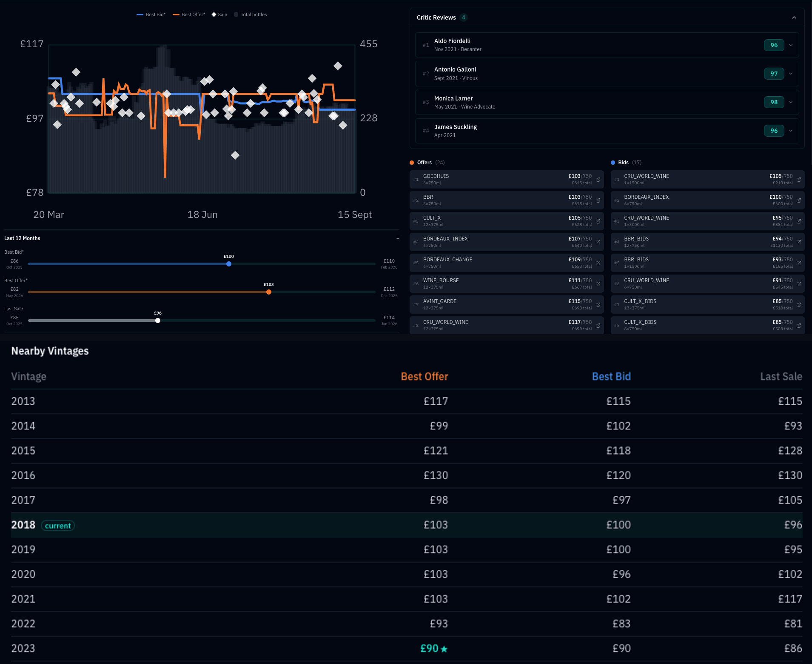
Task: Open external link for CULT_X_BIDS 6×750ml bid
Action: pyautogui.click(x=799, y=326)
